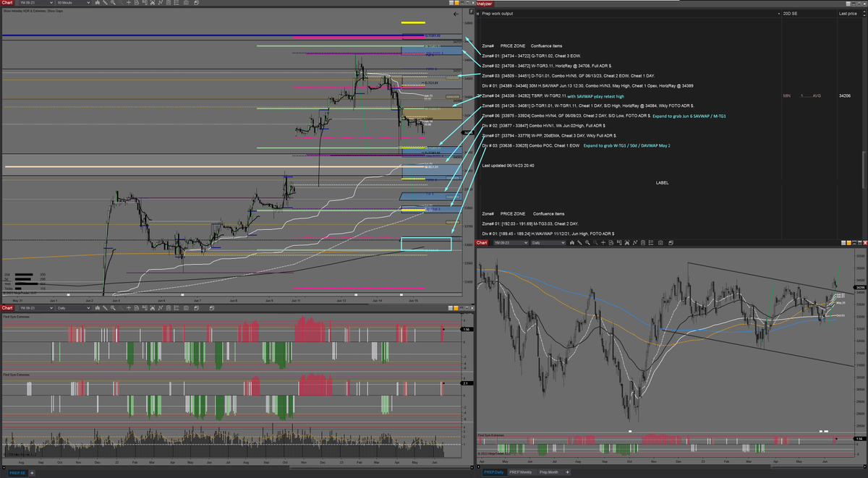Open Chart Trader icon in 60 Minute chart
This screenshot has width=868, height=478.
[x=137, y=4]
